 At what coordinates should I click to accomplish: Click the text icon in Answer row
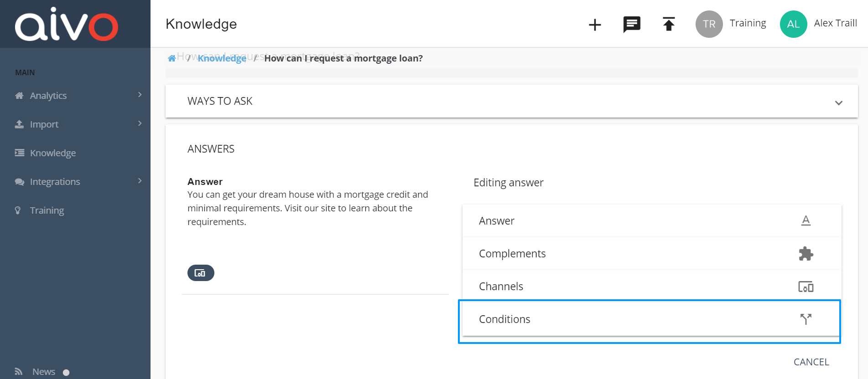click(x=806, y=220)
